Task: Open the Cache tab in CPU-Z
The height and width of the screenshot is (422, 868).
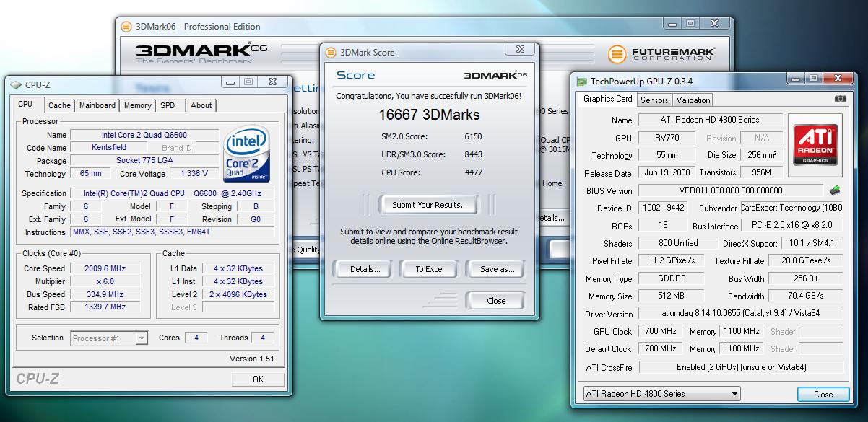Action: click(59, 105)
